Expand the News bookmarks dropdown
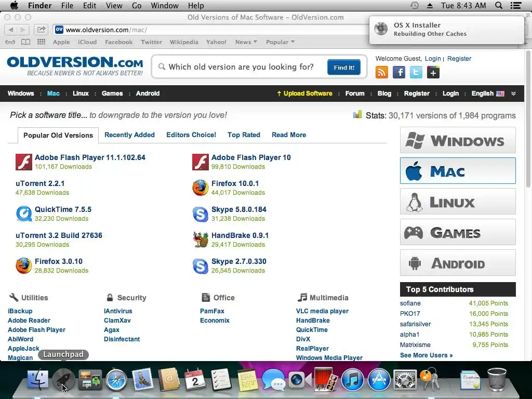Image resolution: width=532 pixels, height=399 pixels. point(246,42)
